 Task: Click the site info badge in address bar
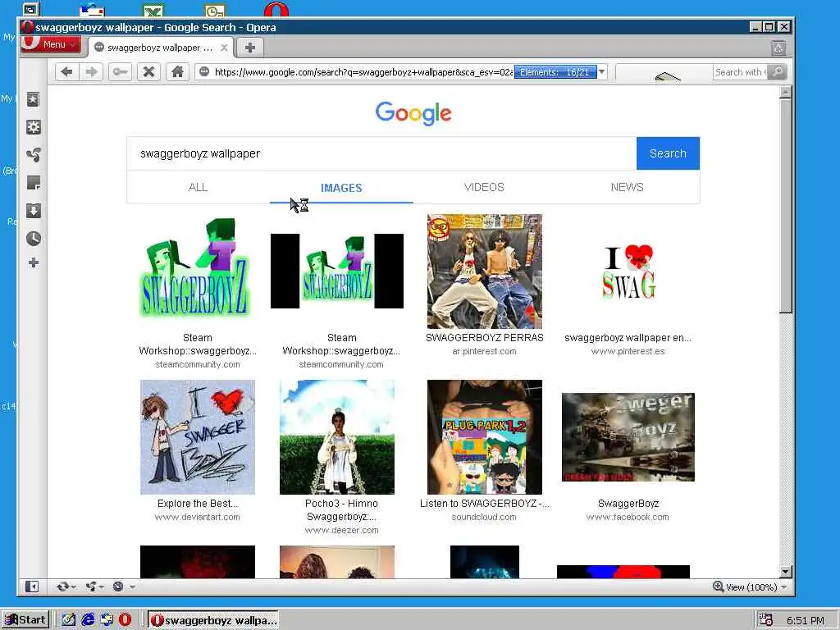pos(204,72)
